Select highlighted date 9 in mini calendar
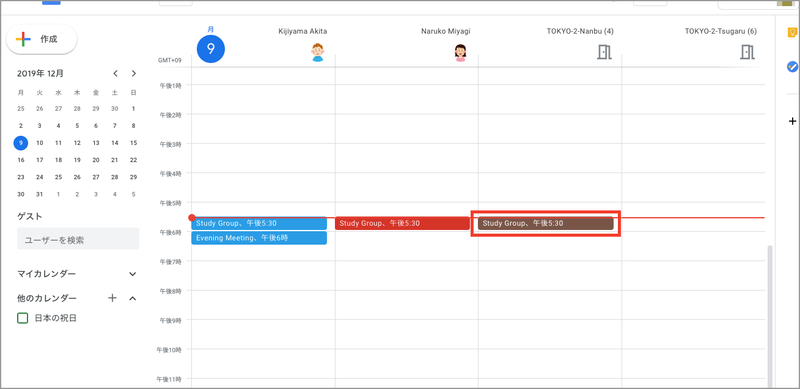Image resolution: width=800 pixels, height=389 pixels. pyautogui.click(x=20, y=143)
